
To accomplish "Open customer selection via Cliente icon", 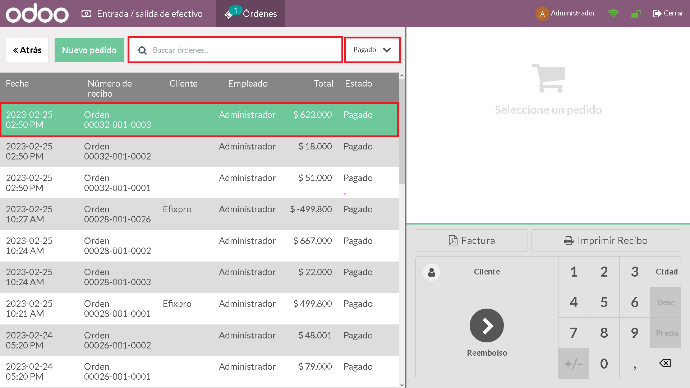I will click(x=431, y=272).
